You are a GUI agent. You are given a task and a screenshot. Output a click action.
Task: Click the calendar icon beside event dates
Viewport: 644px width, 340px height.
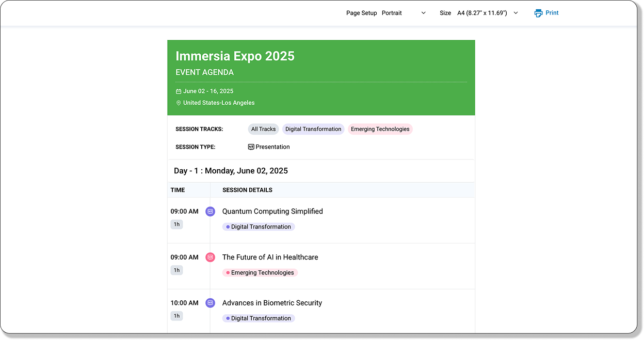click(179, 91)
